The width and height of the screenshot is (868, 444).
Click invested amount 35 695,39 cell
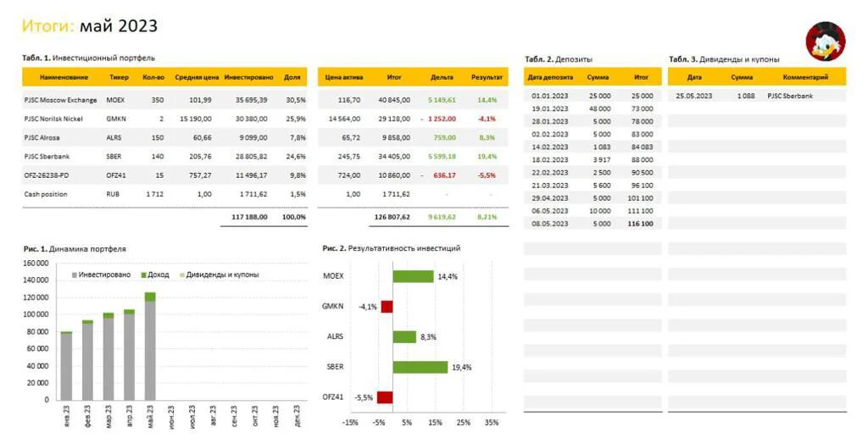[251, 100]
